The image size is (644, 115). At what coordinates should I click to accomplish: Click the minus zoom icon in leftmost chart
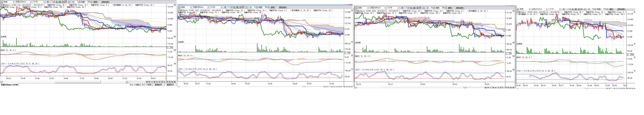tap(152, 82)
